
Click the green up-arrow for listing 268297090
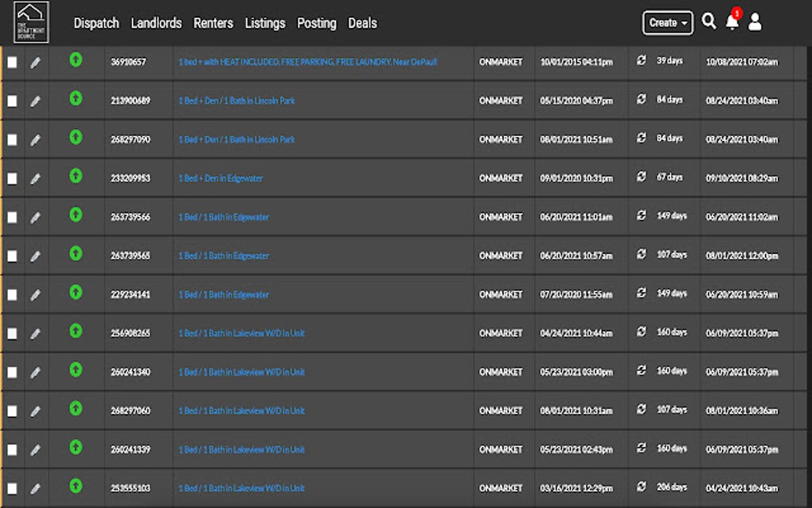pos(76,139)
